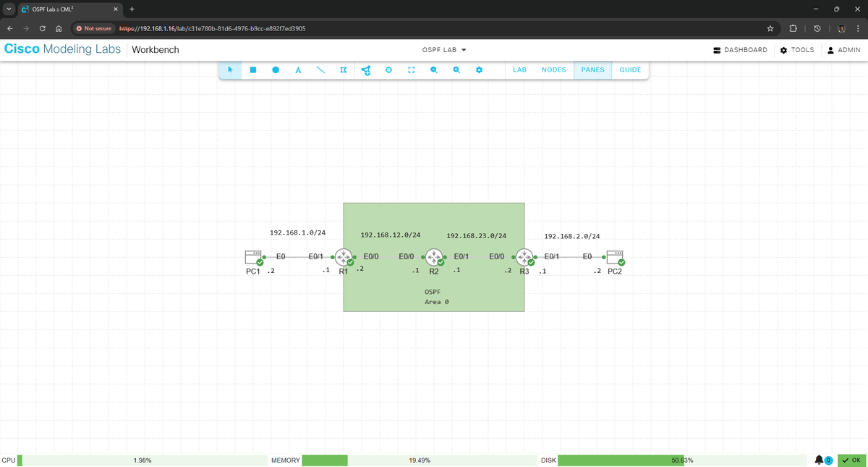Screen dimensions: 868x467
Task: Select router R1 node
Action: (343, 257)
